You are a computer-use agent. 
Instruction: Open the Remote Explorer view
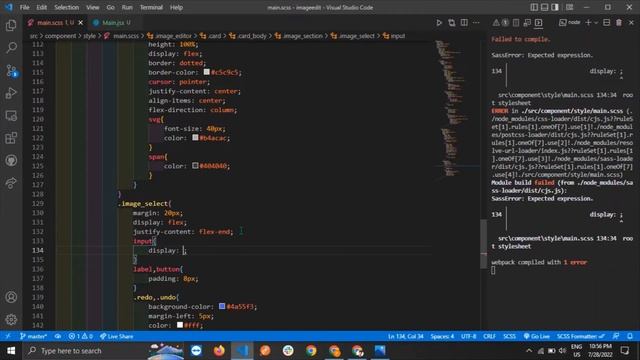(11, 116)
